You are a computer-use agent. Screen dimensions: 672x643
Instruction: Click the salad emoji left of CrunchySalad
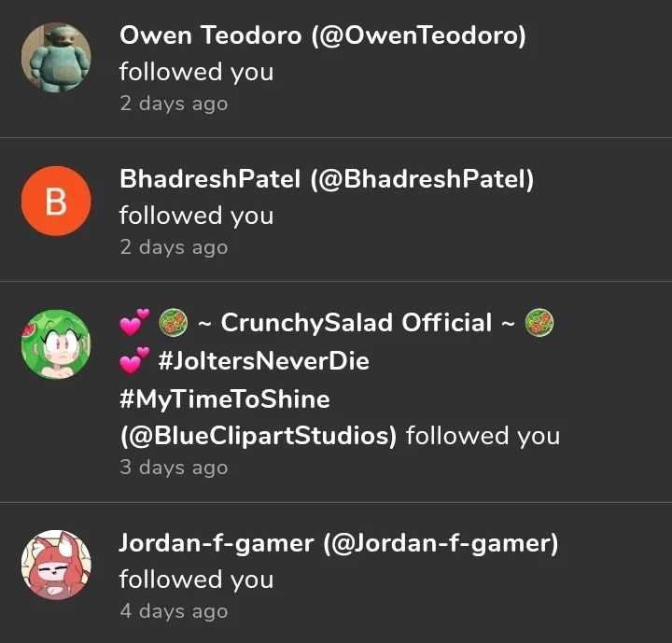click(174, 322)
